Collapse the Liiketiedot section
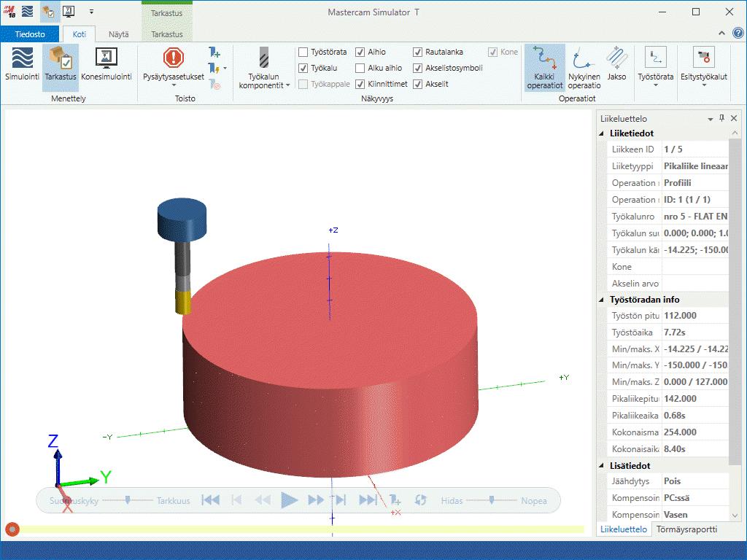 [x=602, y=133]
